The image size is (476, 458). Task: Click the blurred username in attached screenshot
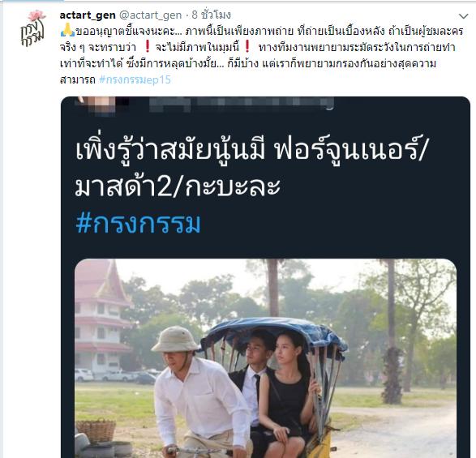(242, 103)
